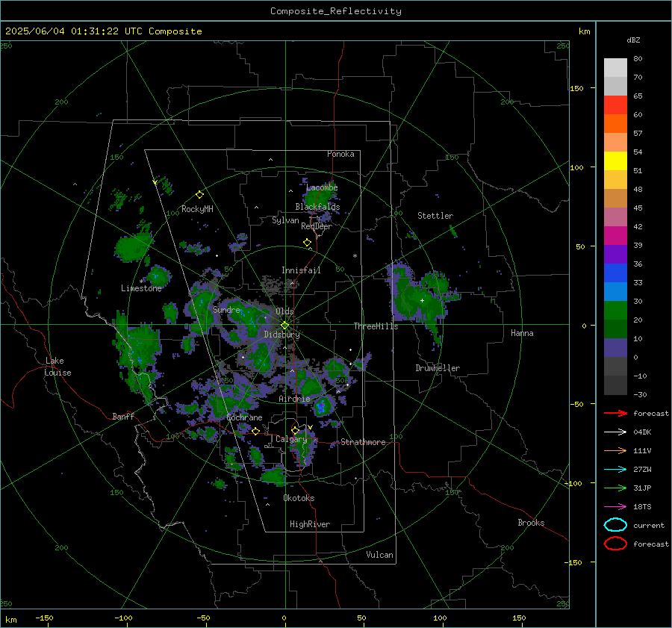
Task: Click the asterisk marker above Limestone
Action: 142,282
